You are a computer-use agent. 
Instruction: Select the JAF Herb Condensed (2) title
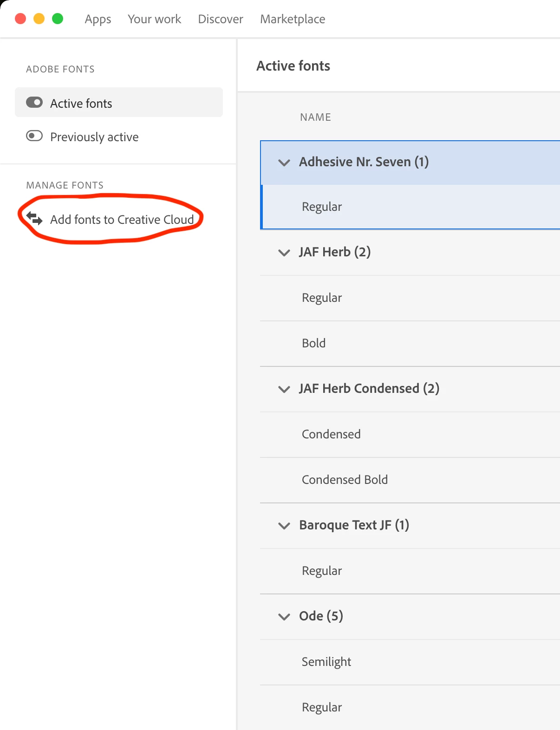point(369,388)
